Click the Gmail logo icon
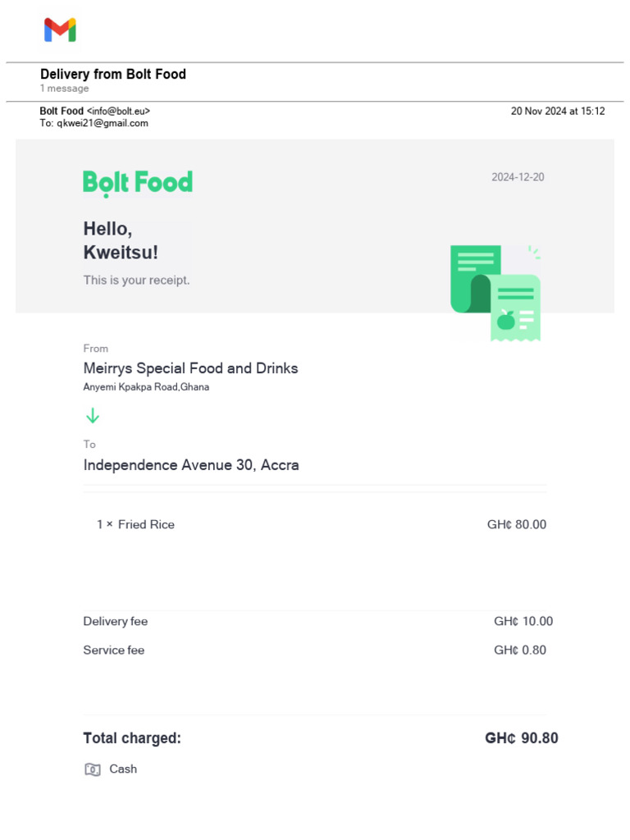Image resolution: width=630 pixels, height=840 pixels. 60,30
